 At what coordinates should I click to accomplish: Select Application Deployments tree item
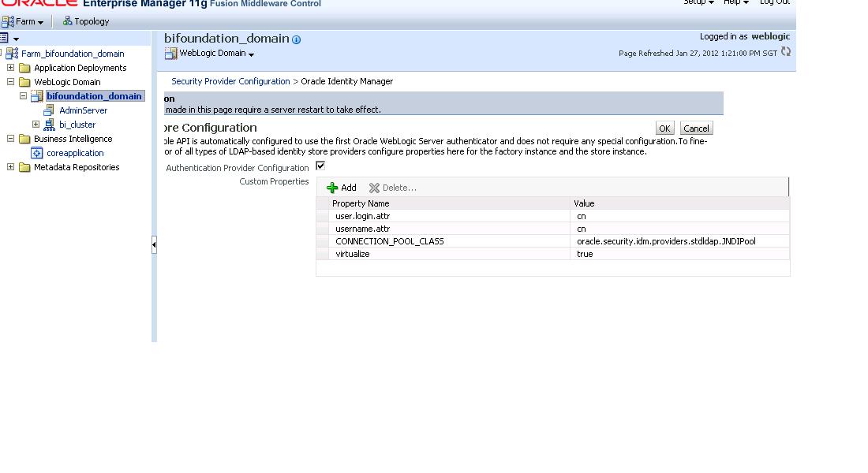(80, 68)
